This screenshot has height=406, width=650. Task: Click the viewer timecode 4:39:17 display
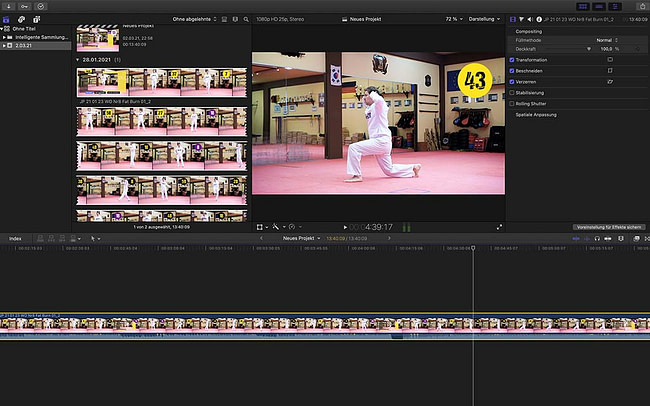point(371,227)
